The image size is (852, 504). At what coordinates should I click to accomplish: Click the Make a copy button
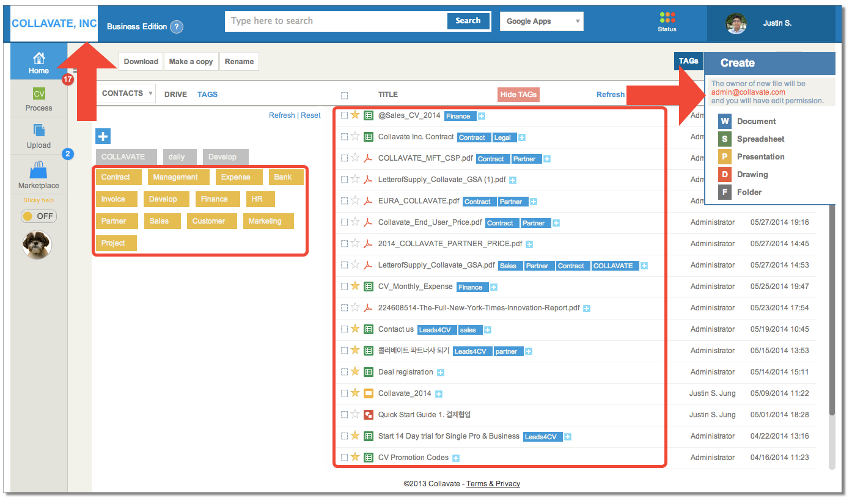tap(191, 62)
